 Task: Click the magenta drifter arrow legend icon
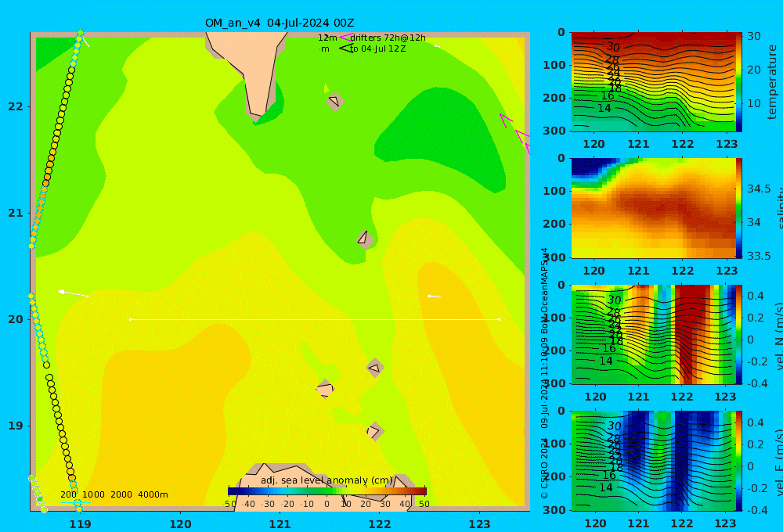click(346, 38)
